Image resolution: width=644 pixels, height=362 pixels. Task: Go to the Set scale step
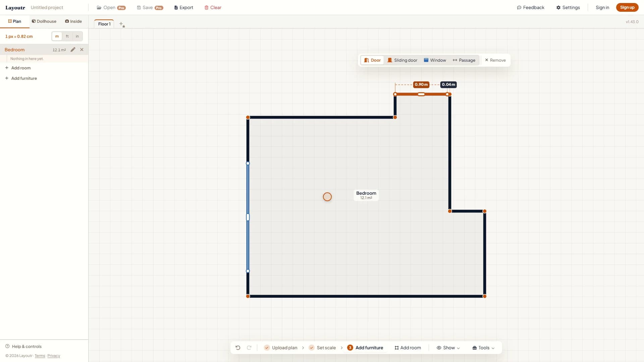(322, 348)
